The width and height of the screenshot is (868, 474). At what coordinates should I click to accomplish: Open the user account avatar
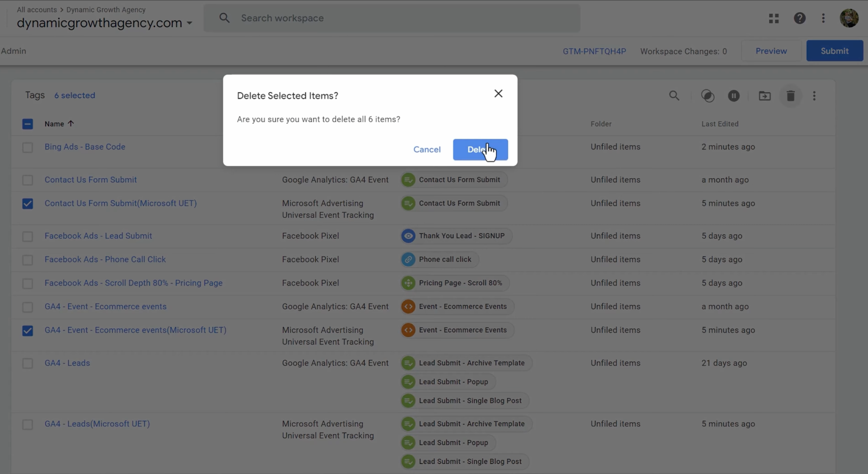pos(849,18)
